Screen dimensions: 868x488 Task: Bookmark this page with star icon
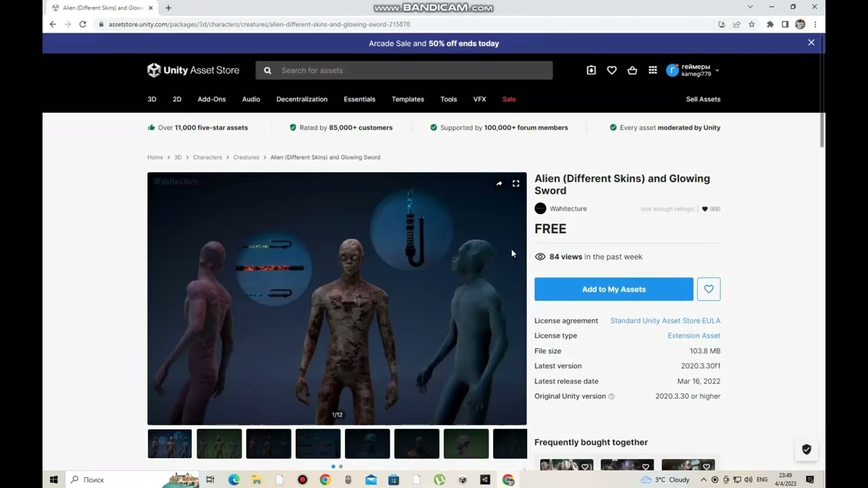(x=751, y=24)
